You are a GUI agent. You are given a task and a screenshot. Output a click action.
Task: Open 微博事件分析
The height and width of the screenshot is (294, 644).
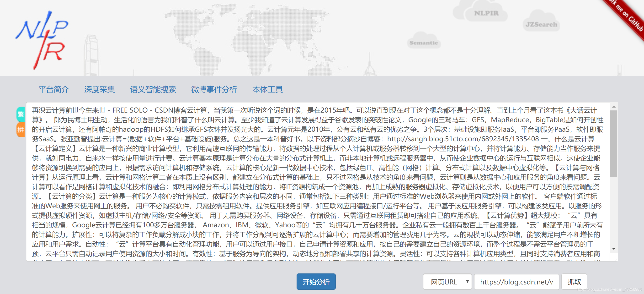(x=214, y=90)
